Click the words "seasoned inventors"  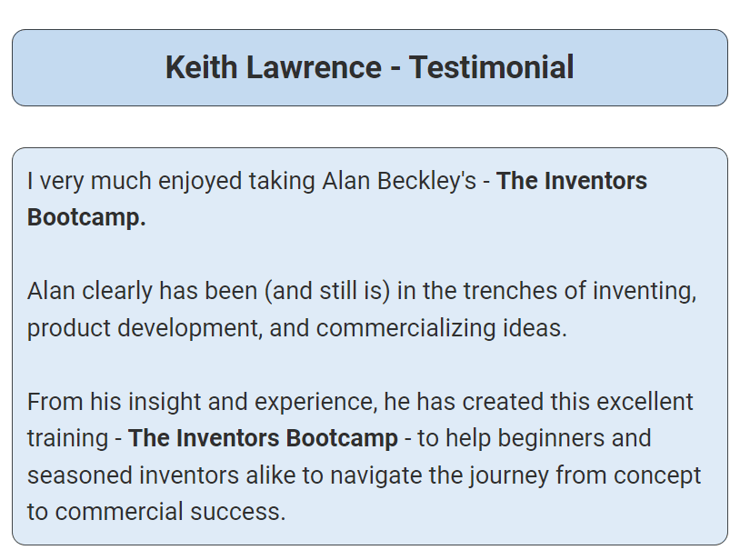coord(133,475)
